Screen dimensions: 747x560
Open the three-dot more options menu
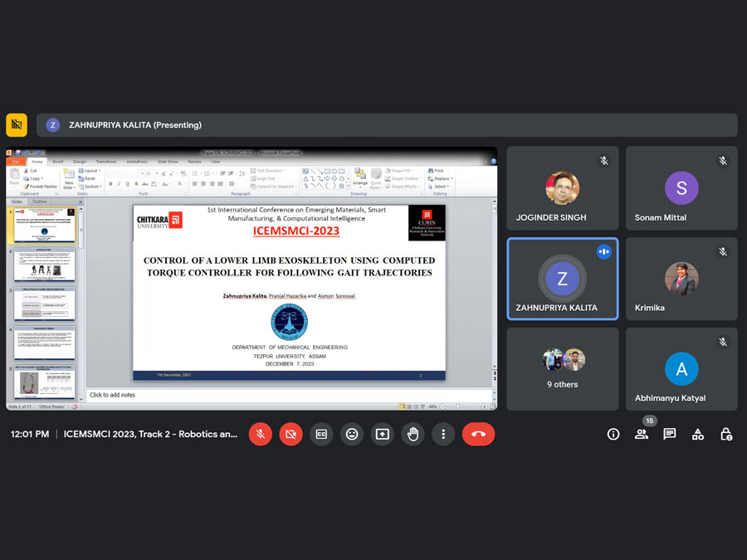pos(443,434)
